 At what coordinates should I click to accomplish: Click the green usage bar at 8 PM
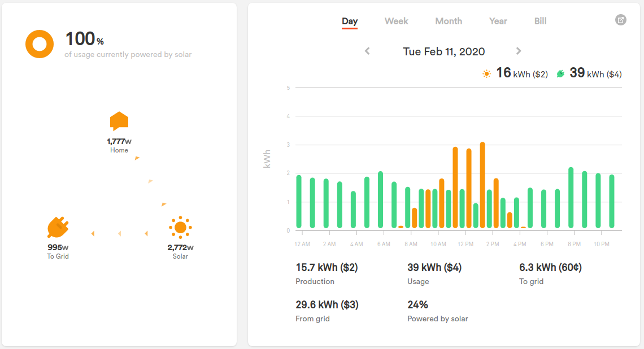tap(571, 198)
